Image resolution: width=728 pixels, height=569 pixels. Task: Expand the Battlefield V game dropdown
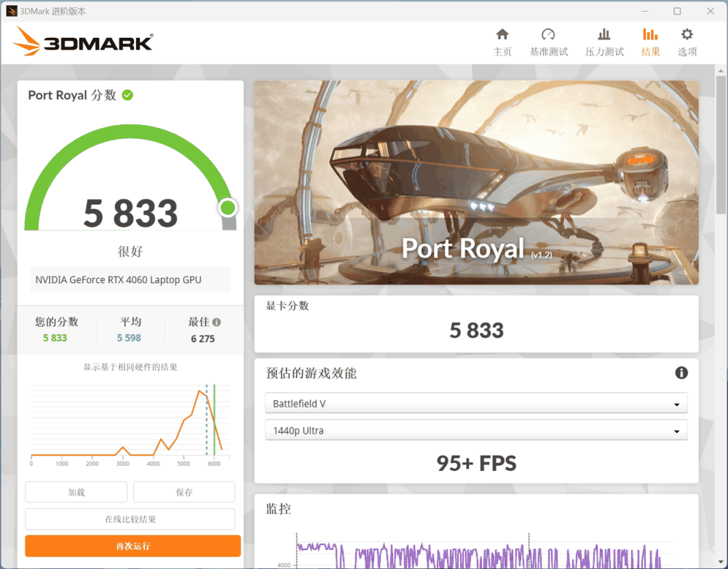coord(476,403)
